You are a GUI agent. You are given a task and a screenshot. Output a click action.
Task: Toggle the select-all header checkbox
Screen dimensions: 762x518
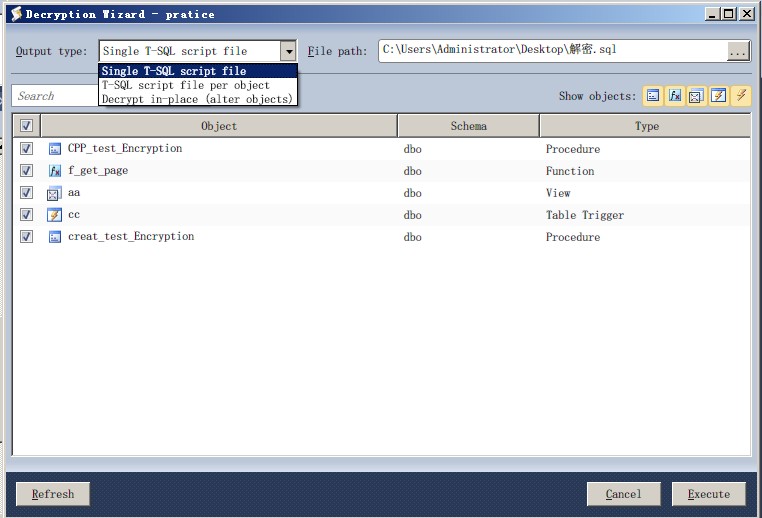click(26, 125)
